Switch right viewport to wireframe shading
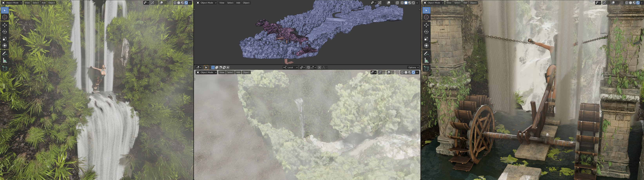Viewport: 644px width, 180px height. pyautogui.click(x=627, y=3)
